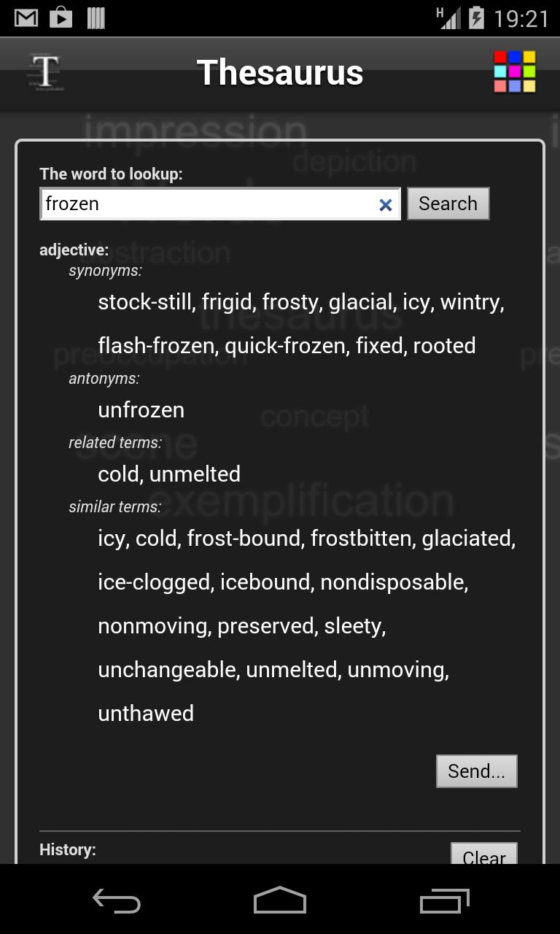Select the word "unthawed"
This screenshot has width=560, height=934.
point(146,714)
